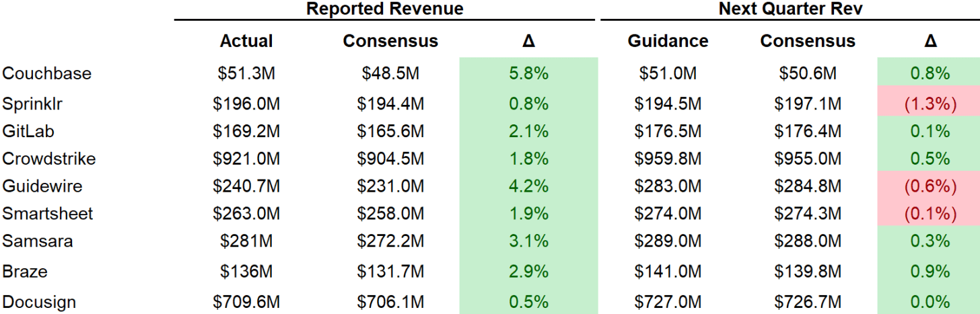Select the 'Actual' column header

[x=246, y=41]
